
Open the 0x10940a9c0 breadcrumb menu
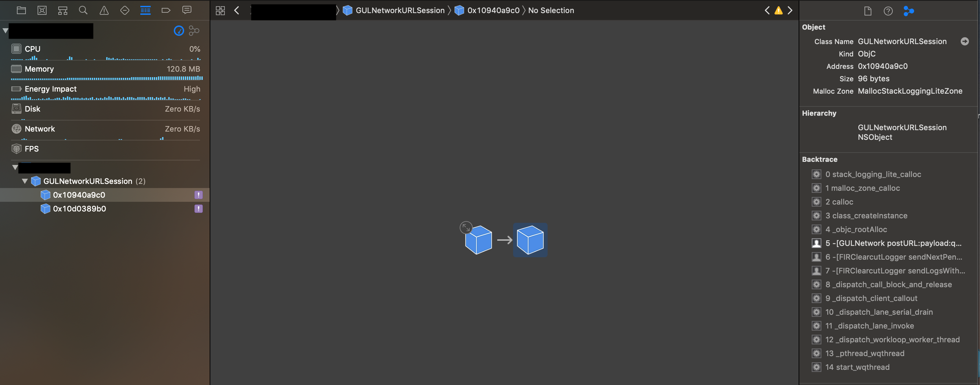493,10
